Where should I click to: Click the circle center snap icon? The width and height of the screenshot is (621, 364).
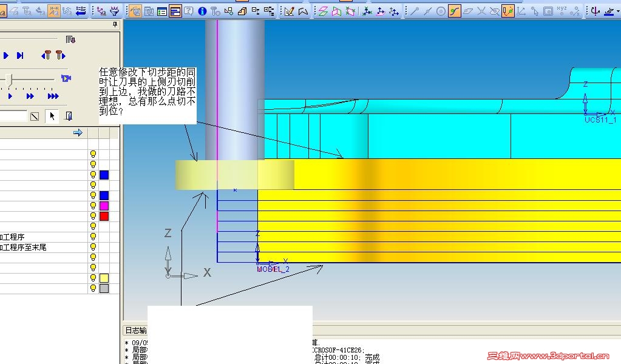point(441,12)
